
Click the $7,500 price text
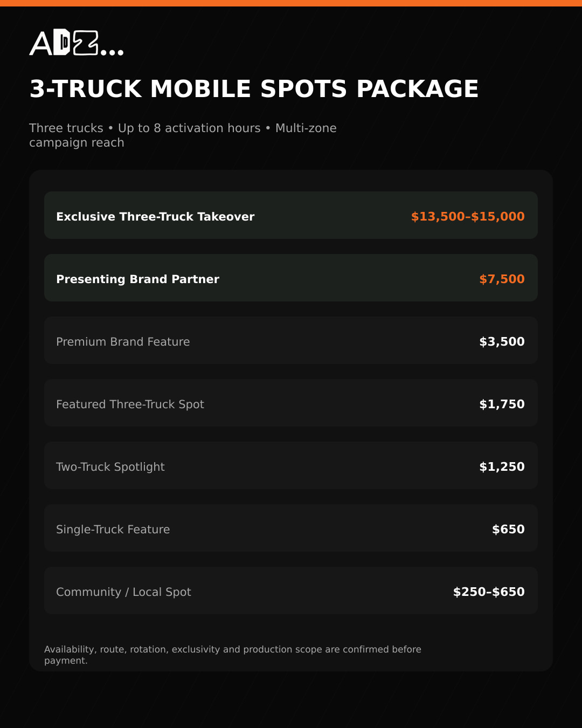[502, 279]
